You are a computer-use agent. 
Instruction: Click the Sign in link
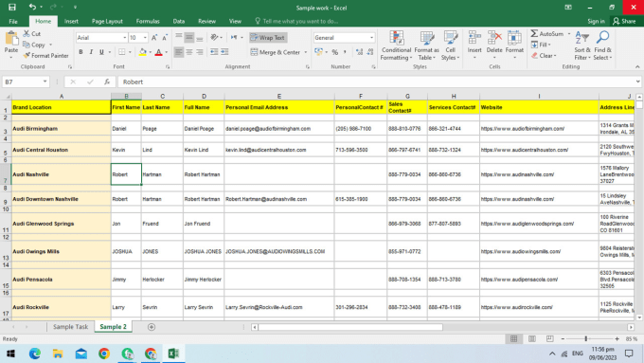click(x=596, y=21)
